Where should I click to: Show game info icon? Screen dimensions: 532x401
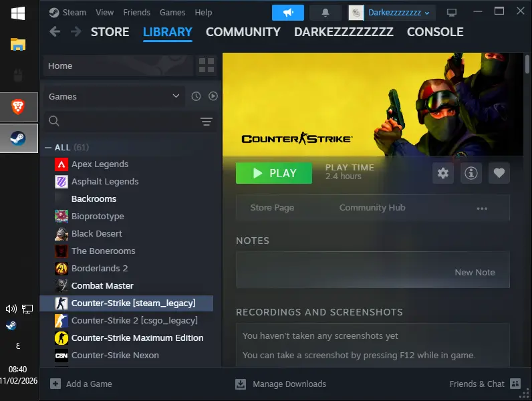471,173
